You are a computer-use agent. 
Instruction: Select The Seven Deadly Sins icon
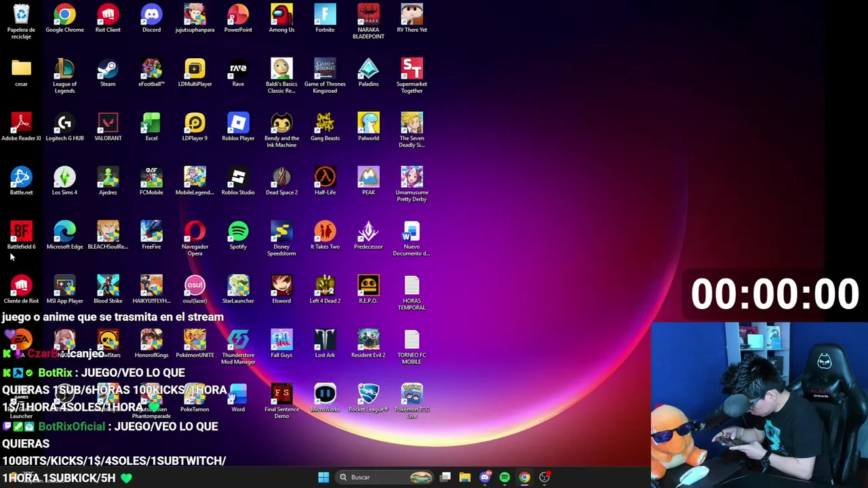[412, 129]
